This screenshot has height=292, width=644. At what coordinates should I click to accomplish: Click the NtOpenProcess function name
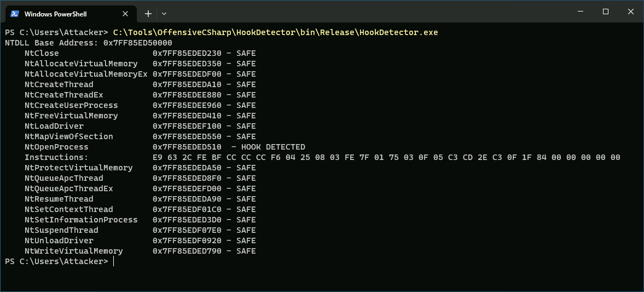tap(56, 147)
